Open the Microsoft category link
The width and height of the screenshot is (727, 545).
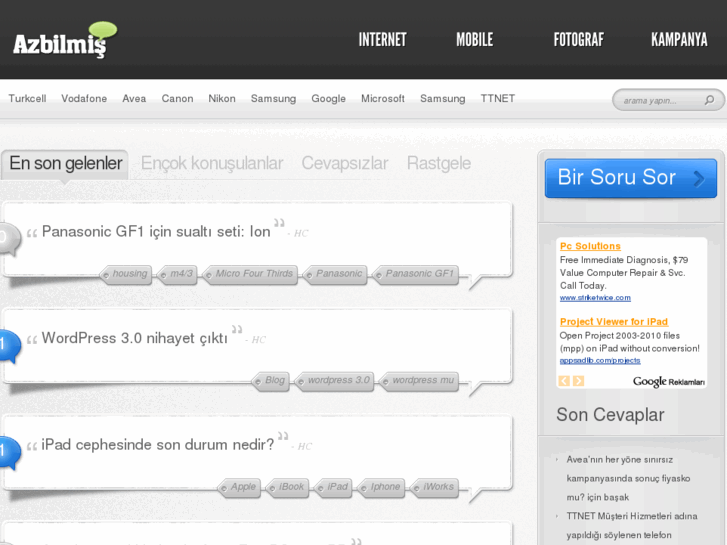point(383,98)
